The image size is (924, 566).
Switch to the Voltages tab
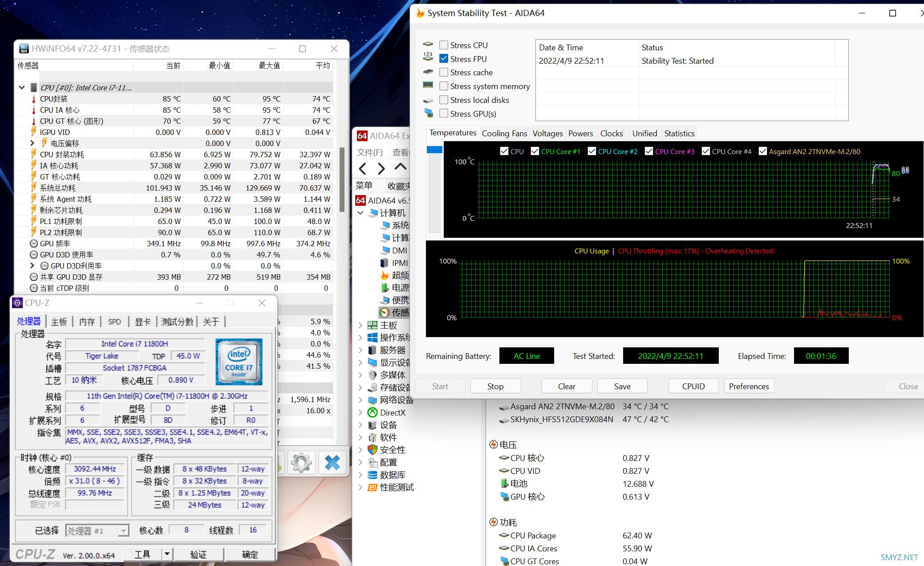click(x=547, y=133)
